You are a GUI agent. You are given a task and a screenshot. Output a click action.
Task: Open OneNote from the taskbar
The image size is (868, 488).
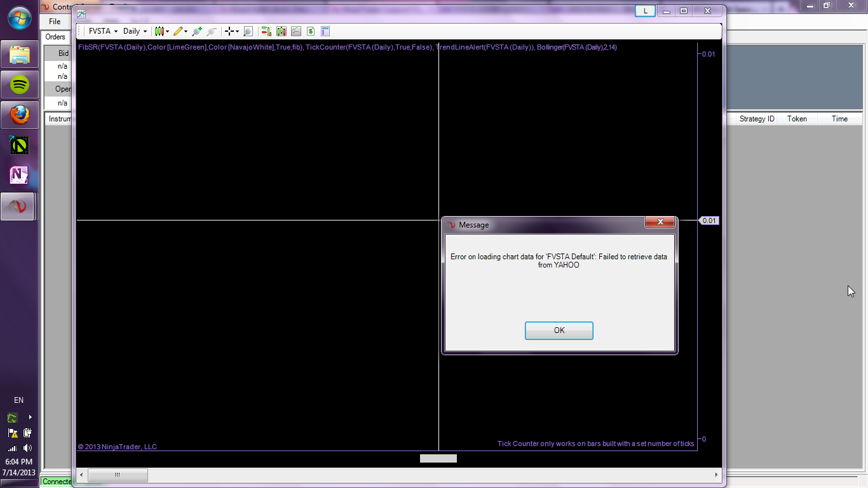20,175
